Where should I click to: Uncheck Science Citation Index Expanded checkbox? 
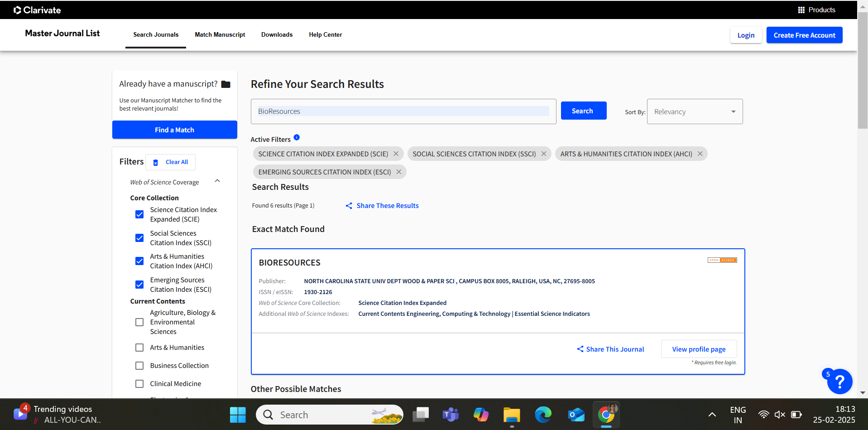(x=139, y=214)
